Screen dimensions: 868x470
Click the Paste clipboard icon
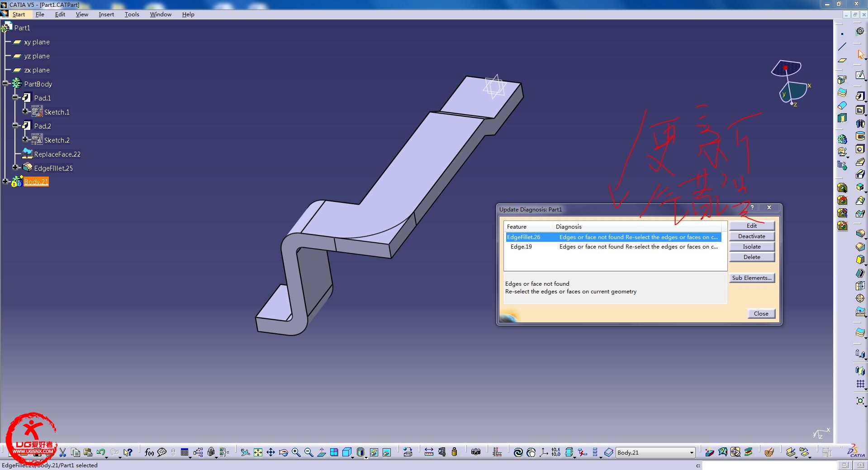[88, 452]
